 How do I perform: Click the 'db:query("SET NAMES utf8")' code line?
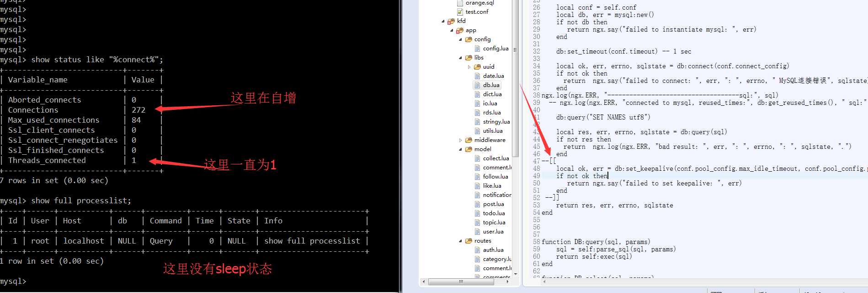(x=603, y=117)
